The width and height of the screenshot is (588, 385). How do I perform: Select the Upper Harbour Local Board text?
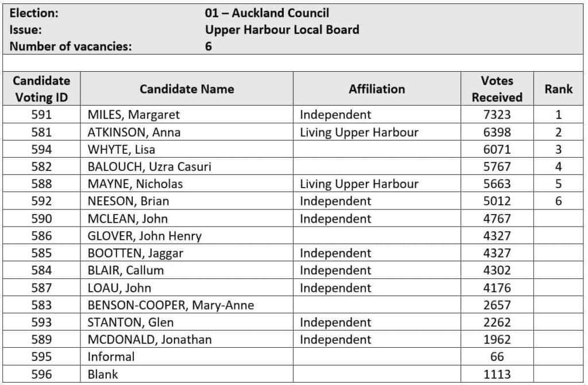click(x=282, y=30)
